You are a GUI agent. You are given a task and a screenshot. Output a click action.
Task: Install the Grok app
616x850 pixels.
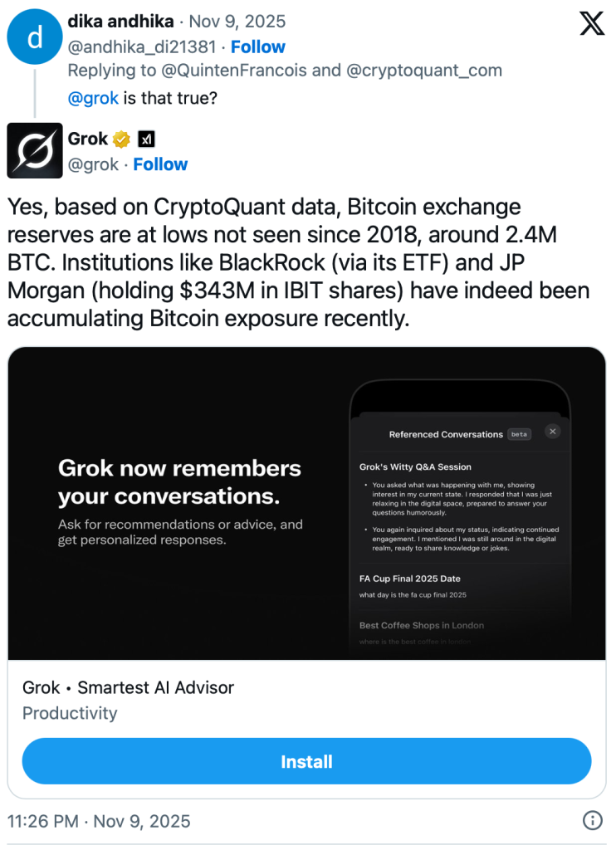click(x=306, y=761)
